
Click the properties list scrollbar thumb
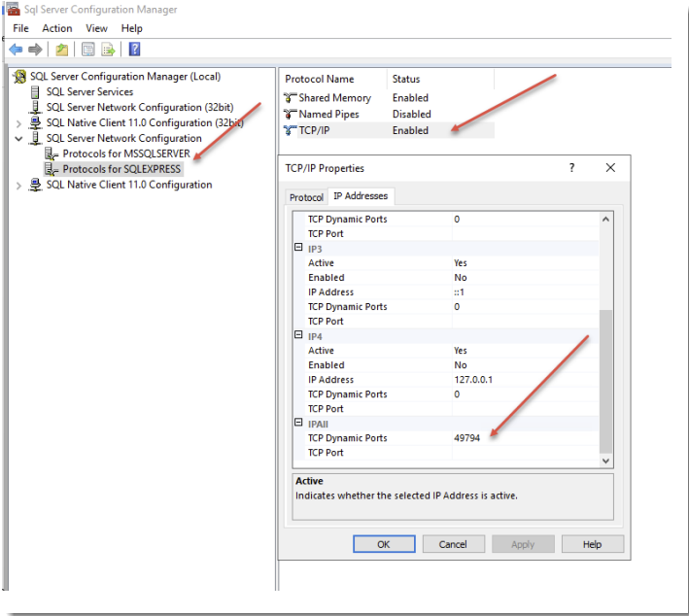[605, 381]
